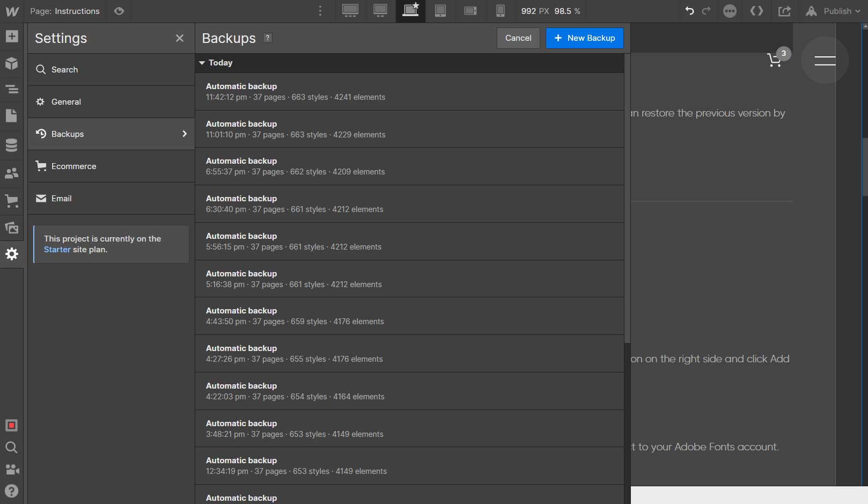
Task: Open the CMS Collections panel
Action: coord(11,145)
